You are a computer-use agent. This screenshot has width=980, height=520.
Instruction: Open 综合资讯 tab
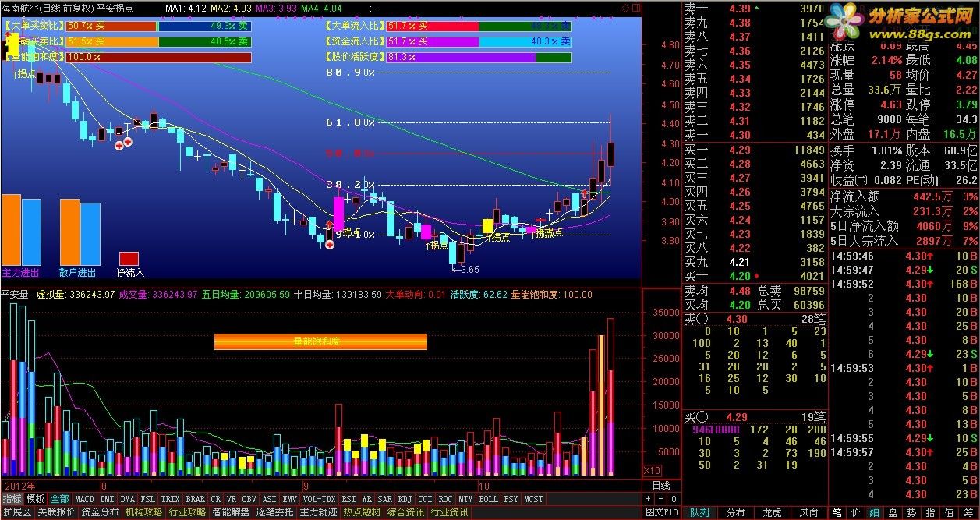pos(405,513)
